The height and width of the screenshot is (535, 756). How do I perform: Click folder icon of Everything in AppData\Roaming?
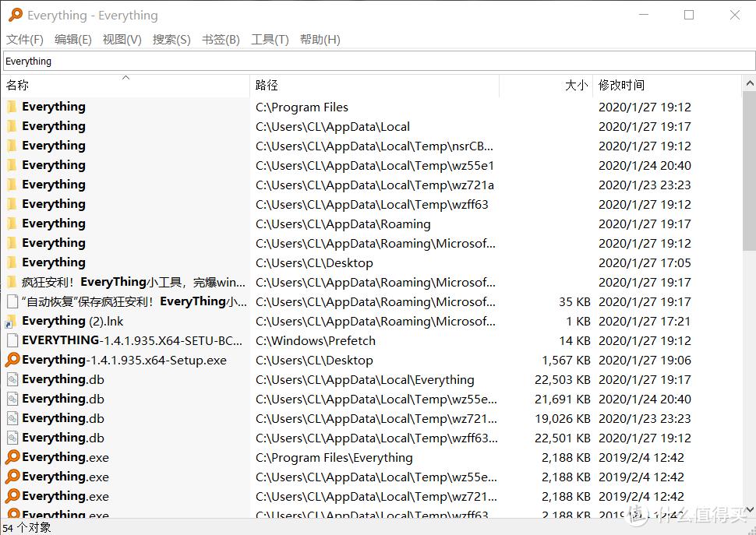point(12,224)
